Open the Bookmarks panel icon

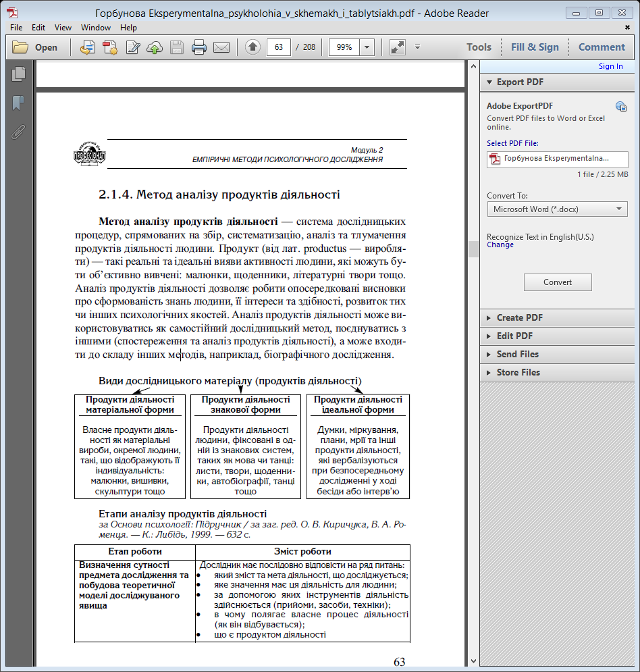[x=18, y=103]
